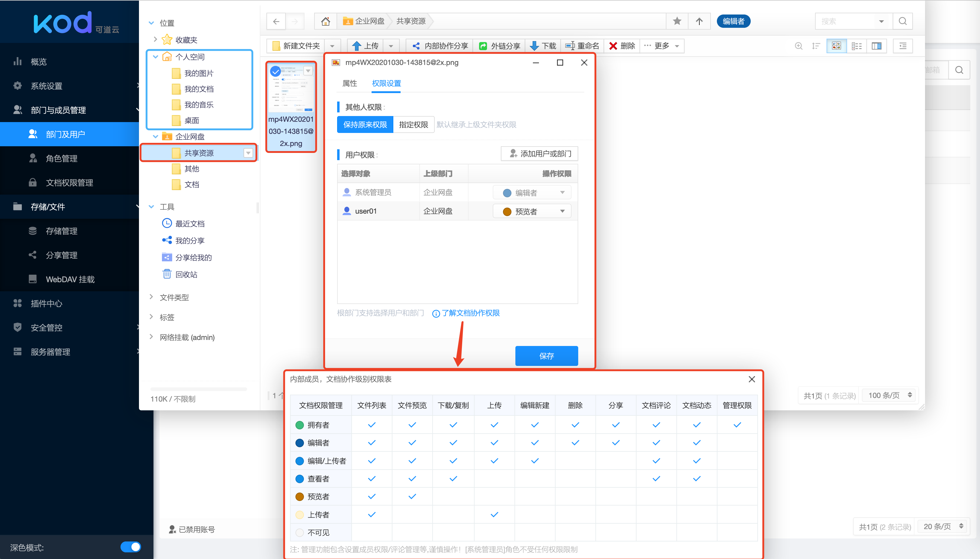Click the go-up-one-level arrow icon

[x=699, y=21]
